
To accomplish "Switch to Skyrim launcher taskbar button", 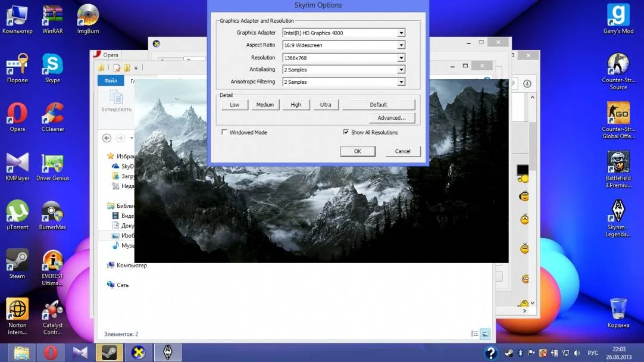I will (x=168, y=352).
